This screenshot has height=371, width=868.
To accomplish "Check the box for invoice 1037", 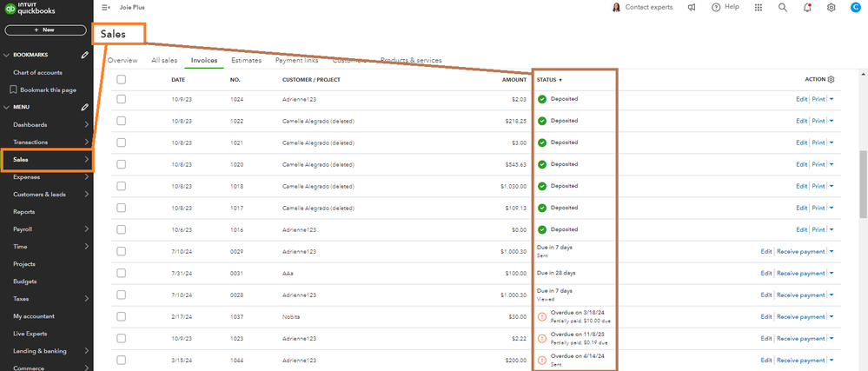I will 122,317.
